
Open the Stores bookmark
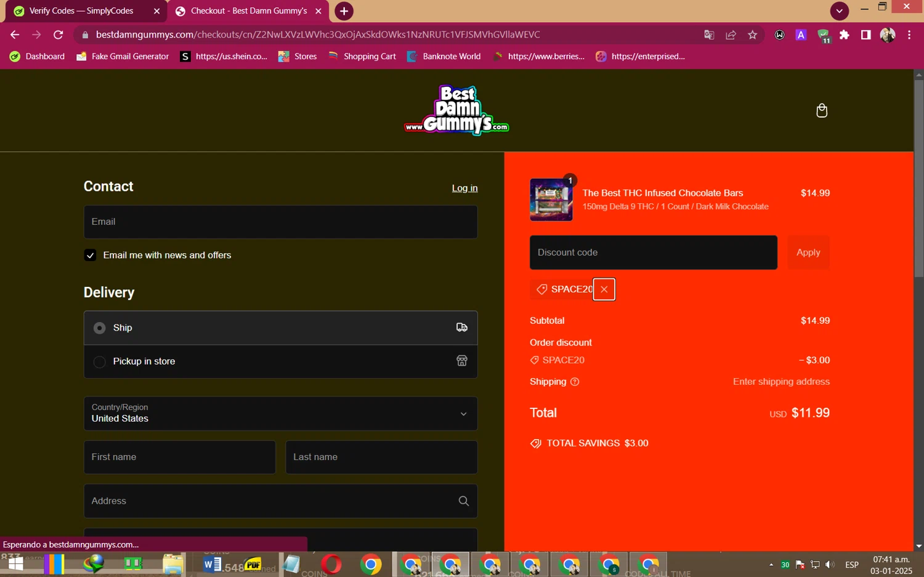pos(298,56)
